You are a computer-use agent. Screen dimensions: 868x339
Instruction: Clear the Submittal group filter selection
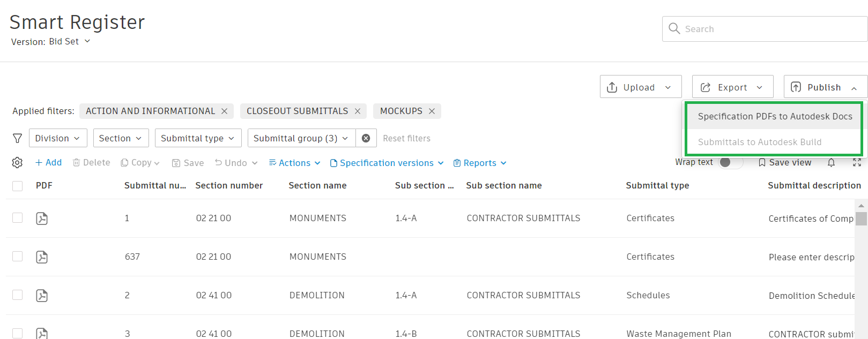(366, 138)
